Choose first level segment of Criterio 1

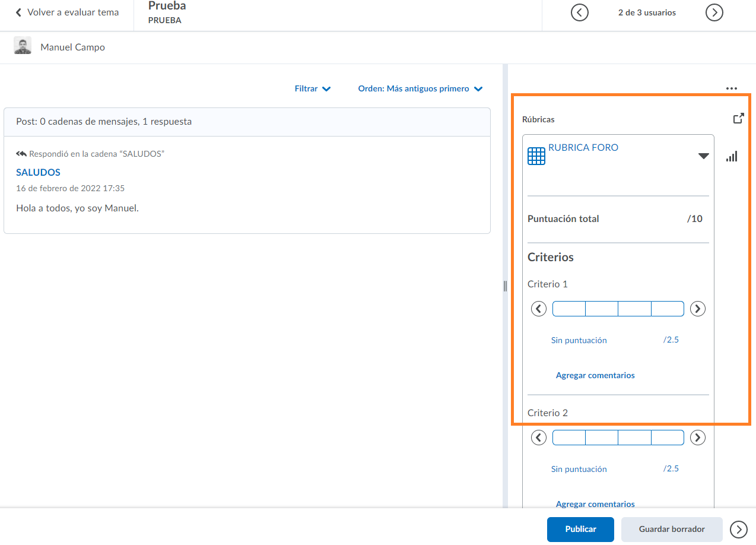coord(569,309)
